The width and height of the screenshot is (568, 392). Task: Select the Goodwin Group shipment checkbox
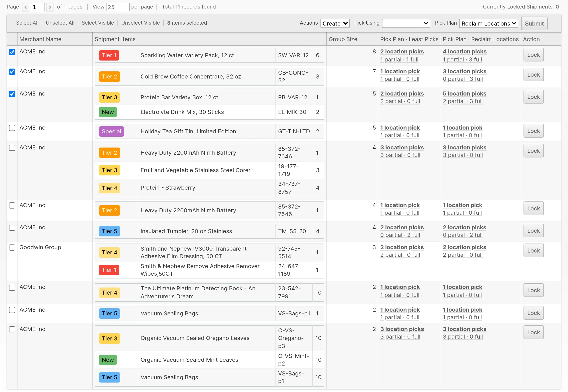click(12, 248)
